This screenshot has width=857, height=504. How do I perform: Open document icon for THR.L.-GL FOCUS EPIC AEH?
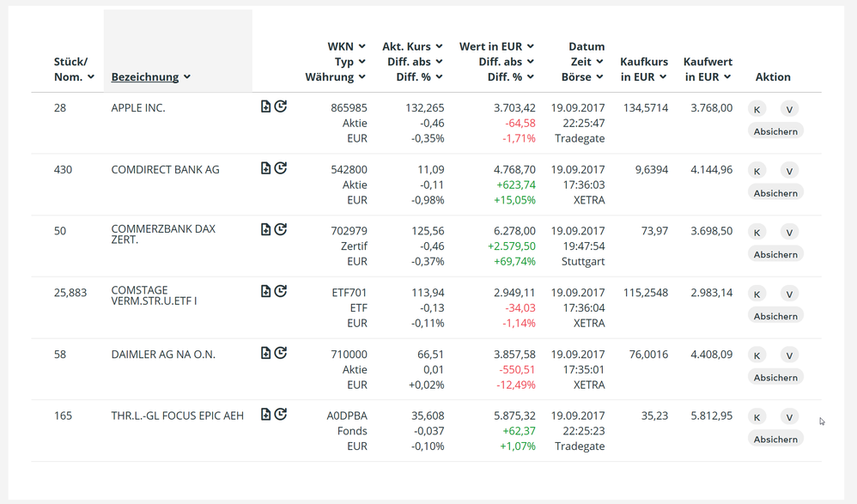[x=265, y=414]
